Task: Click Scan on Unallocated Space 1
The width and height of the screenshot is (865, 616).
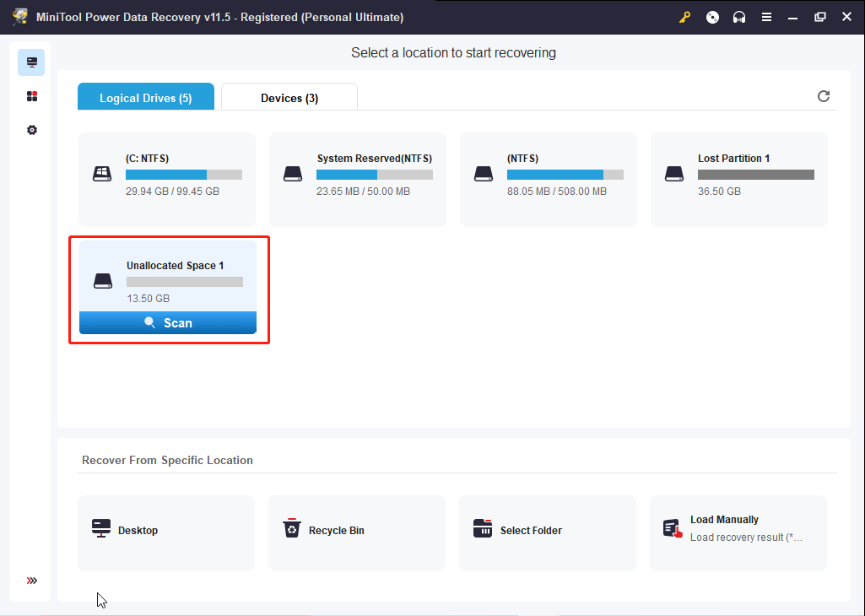Action: (x=168, y=322)
